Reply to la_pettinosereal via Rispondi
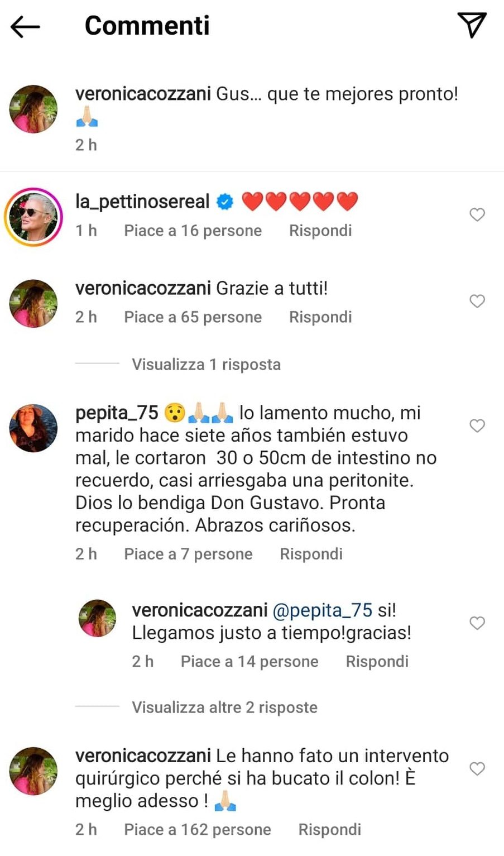Viewport: 504px width, 856px height. [x=320, y=231]
